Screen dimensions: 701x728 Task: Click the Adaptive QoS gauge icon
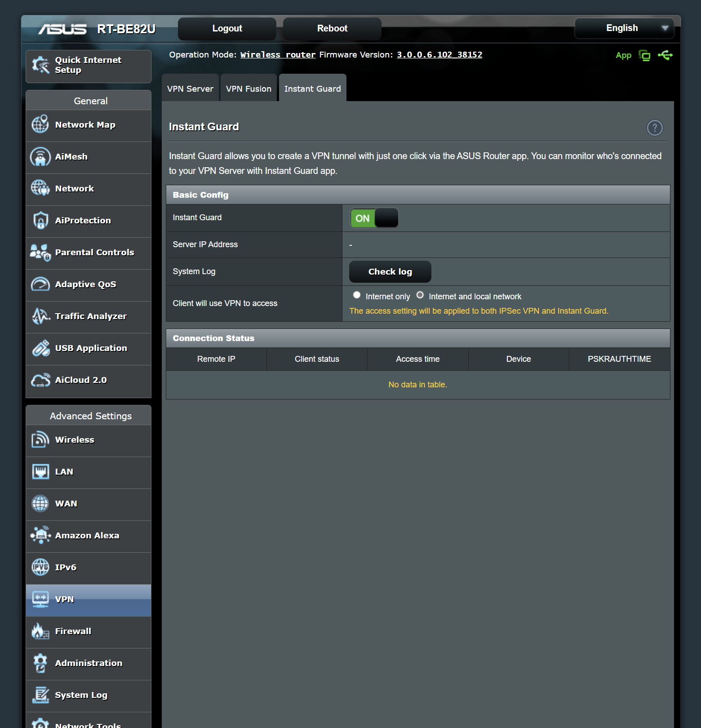(40, 284)
